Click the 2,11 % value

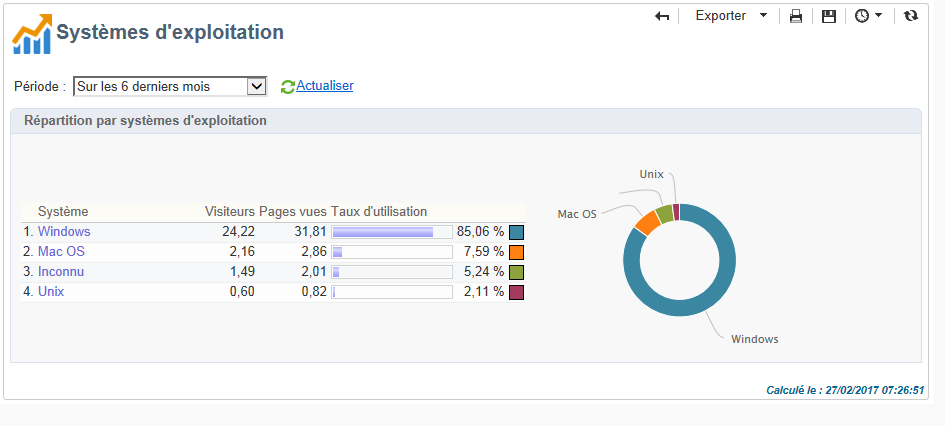click(483, 292)
